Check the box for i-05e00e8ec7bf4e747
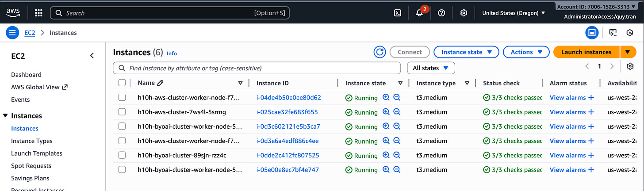 pyautogui.click(x=122, y=170)
